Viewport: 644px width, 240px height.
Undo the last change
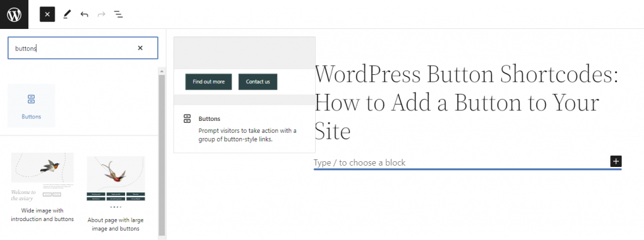point(84,14)
